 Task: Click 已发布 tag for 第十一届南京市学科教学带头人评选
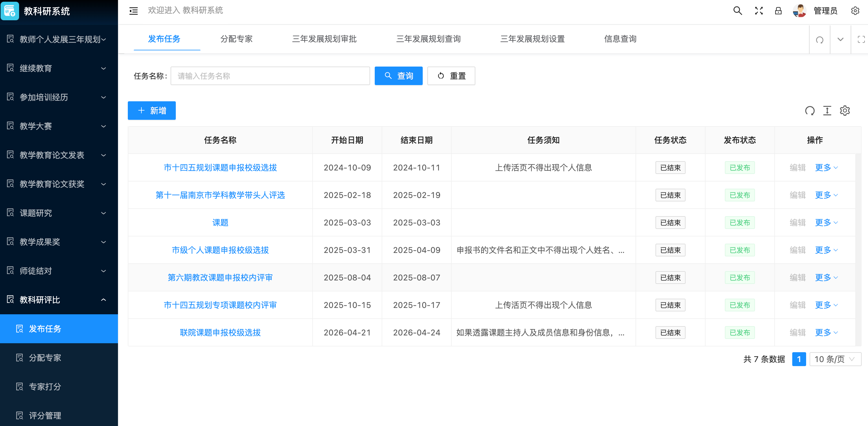point(740,195)
